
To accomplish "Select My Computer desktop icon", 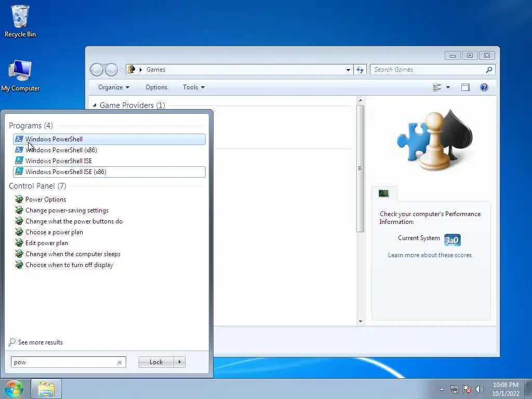I will point(20,76).
